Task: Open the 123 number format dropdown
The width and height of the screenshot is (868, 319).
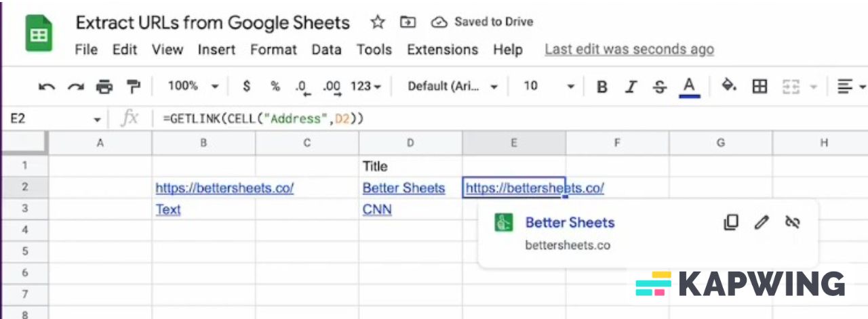Action: [366, 86]
